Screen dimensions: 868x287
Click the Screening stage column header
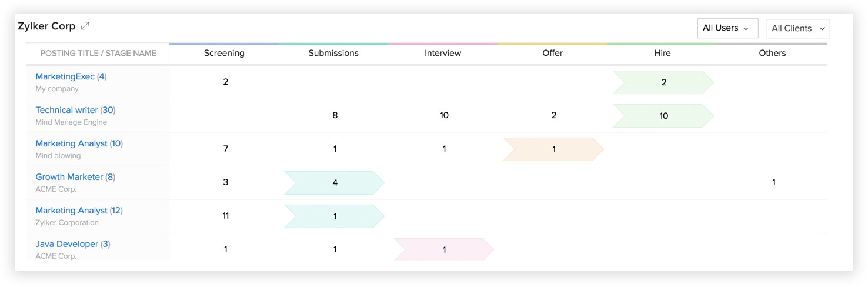[x=224, y=53]
